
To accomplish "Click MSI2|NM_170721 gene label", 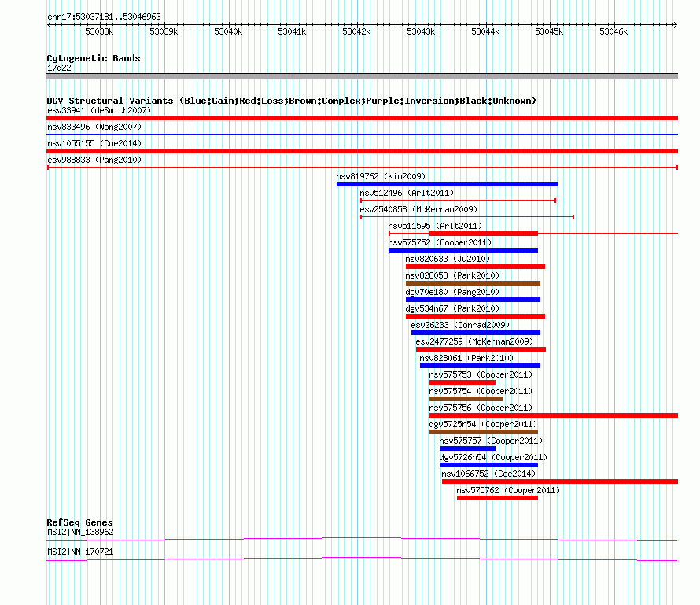I will (x=80, y=552).
